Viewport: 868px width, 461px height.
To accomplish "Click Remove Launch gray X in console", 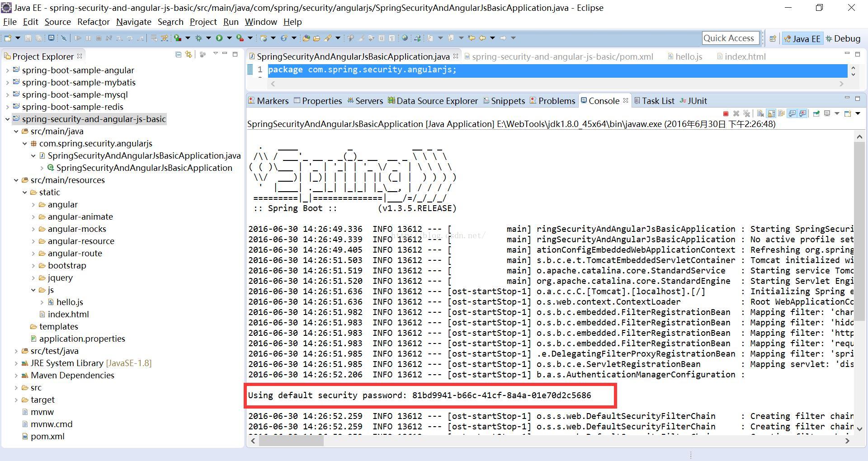I will [x=736, y=113].
